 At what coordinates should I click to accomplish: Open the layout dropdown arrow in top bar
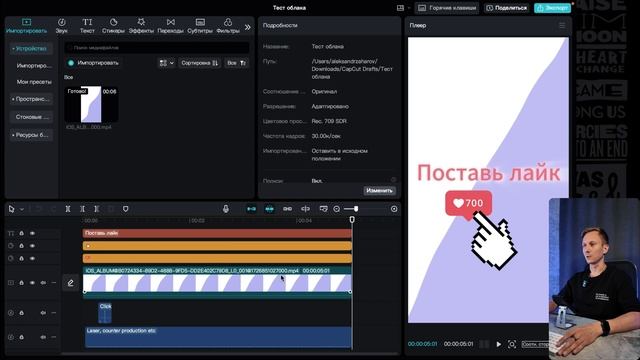pos(409,8)
